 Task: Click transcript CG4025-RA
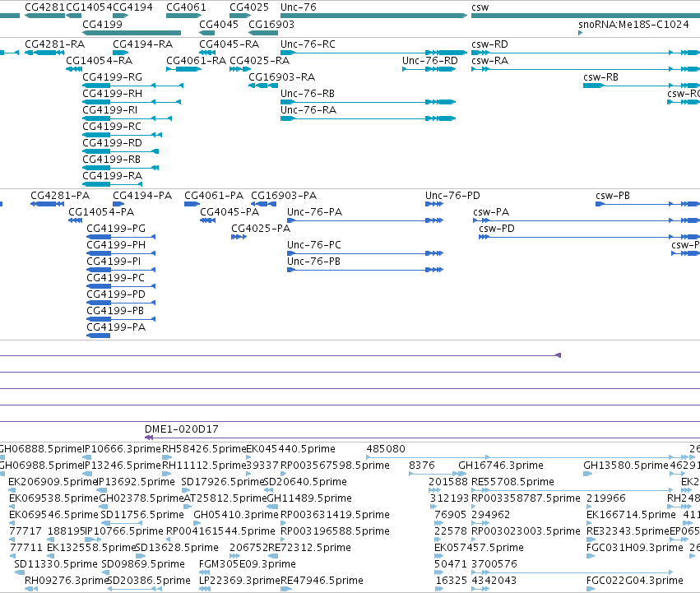(259, 61)
